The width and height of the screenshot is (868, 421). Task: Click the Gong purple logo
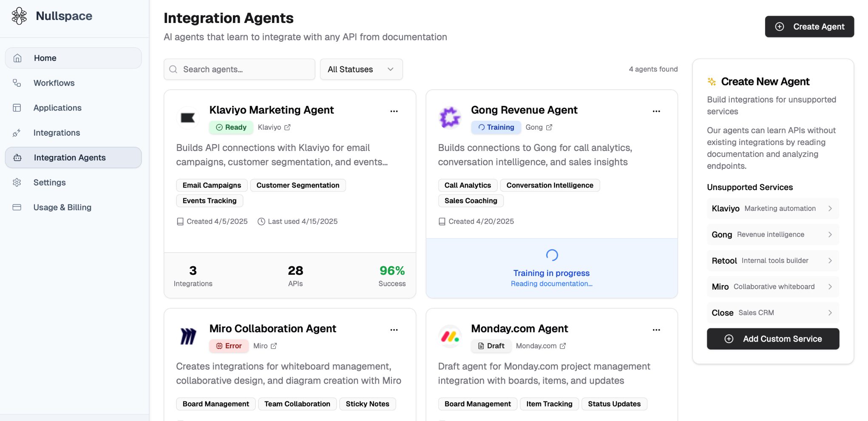click(x=450, y=118)
